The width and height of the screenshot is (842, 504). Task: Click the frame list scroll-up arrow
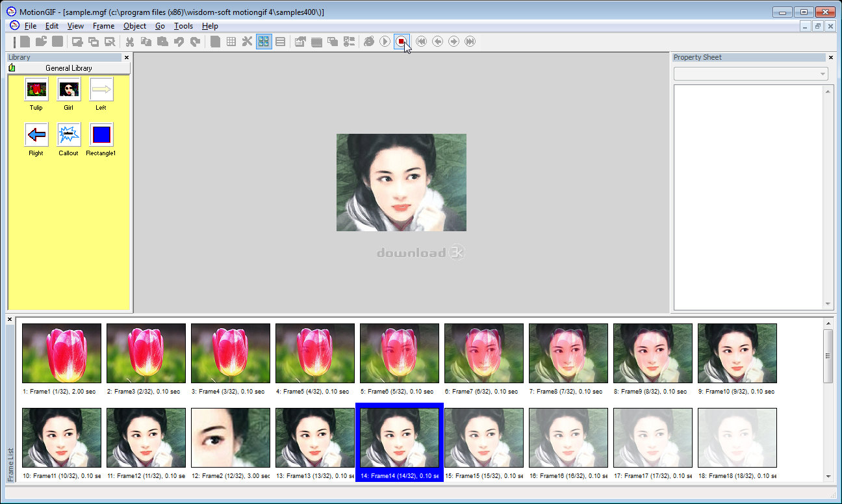pyautogui.click(x=828, y=323)
